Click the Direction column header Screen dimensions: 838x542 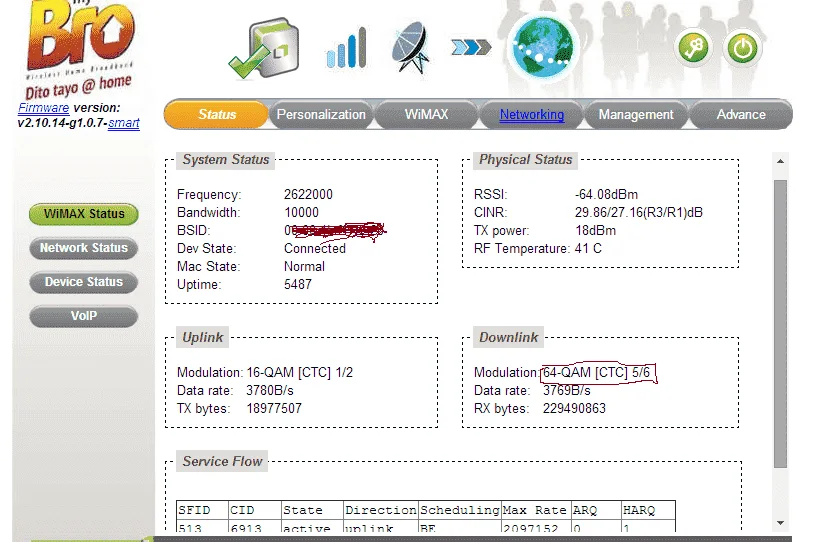pyautogui.click(x=381, y=510)
